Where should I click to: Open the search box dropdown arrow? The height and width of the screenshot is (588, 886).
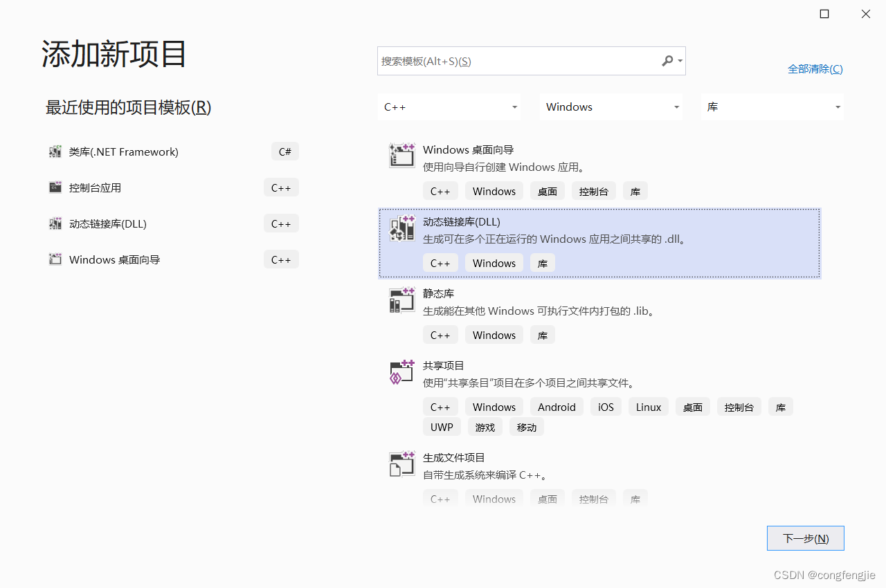pyautogui.click(x=679, y=61)
